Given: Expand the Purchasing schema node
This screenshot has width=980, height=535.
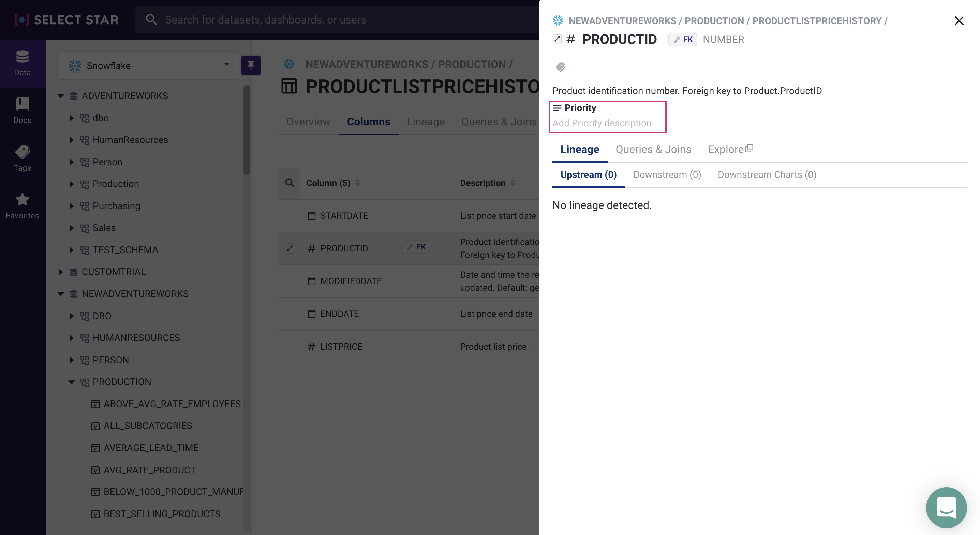Looking at the screenshot, I should [x=71, y=206].
